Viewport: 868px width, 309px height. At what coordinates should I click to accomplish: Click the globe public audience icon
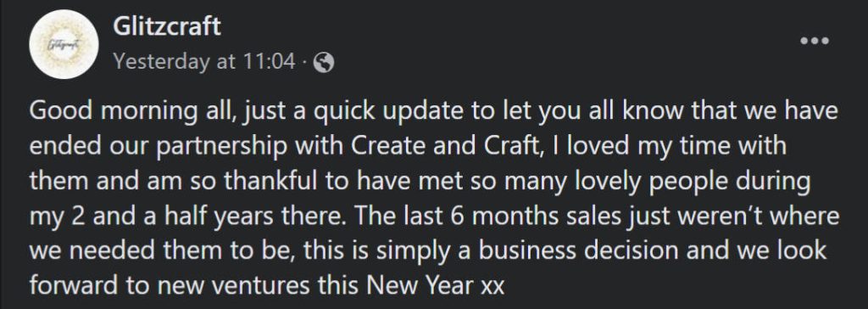pos(324,65)
